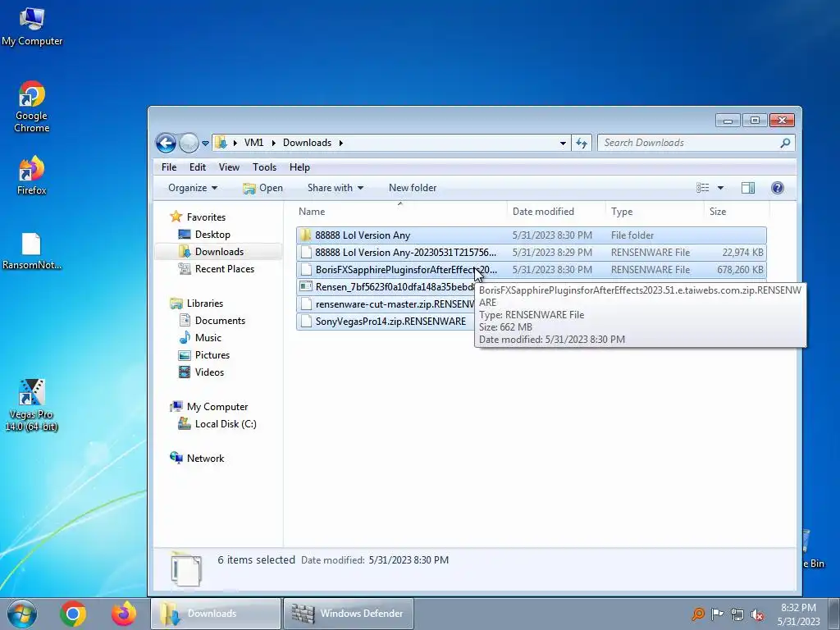Image resolution: width=840 pixels, height=630 pixels.
Task: Click the Refresh button beside address bar
Action: [x=582, y=143]
